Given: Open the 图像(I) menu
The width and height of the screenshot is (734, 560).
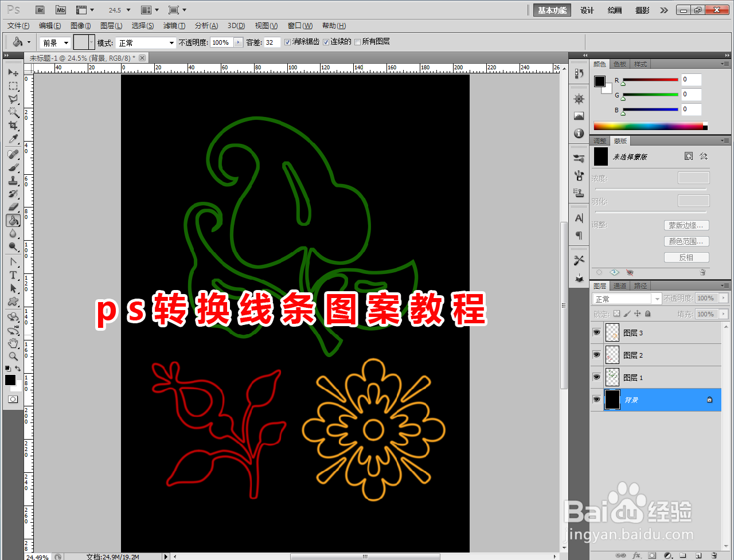Looking at the screenshot, I should tap(81, 26).
